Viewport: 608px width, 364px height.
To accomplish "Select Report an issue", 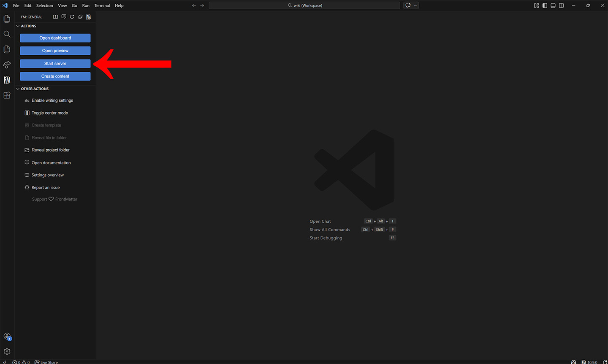I will tap(42, 188).
